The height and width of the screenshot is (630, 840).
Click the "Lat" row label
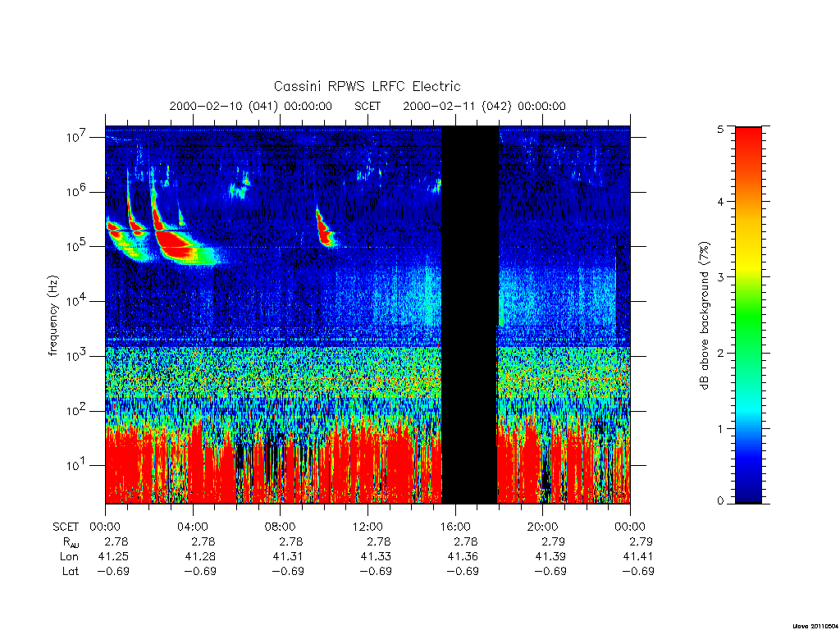click(x=71, y=571)
